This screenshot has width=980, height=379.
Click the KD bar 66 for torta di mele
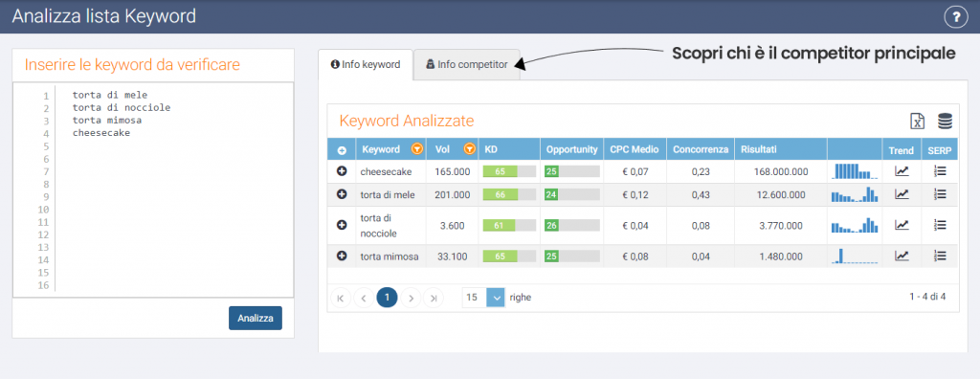click(509, 194)
